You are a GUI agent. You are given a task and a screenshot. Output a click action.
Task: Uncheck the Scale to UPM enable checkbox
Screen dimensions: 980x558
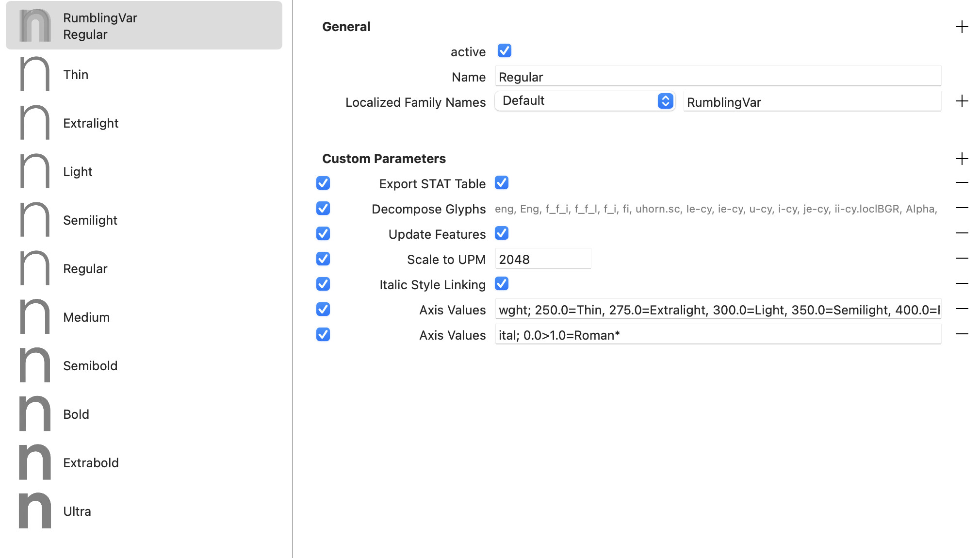323,259
